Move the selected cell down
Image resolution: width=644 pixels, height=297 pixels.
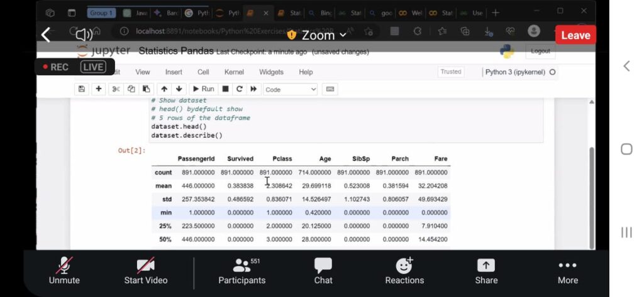(x=179, y=89)
